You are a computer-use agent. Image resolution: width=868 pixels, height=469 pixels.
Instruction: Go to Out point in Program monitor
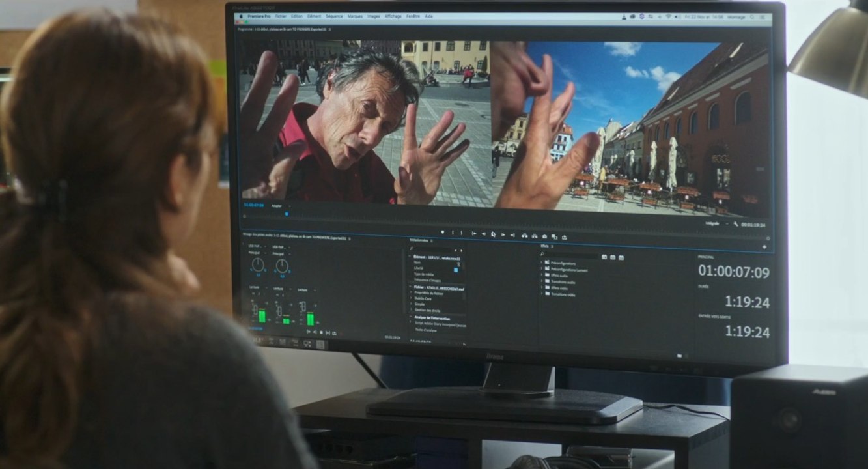coord(512,234)
